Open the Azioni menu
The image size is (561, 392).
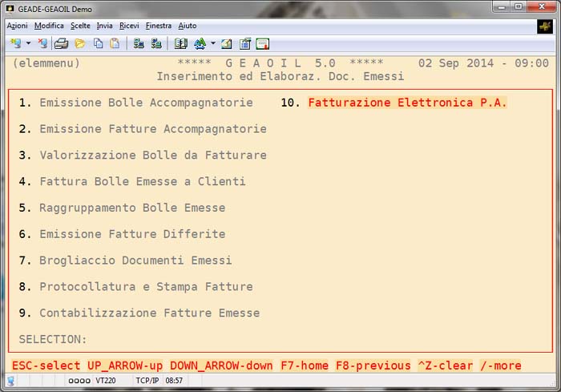(x=17, y=26)
